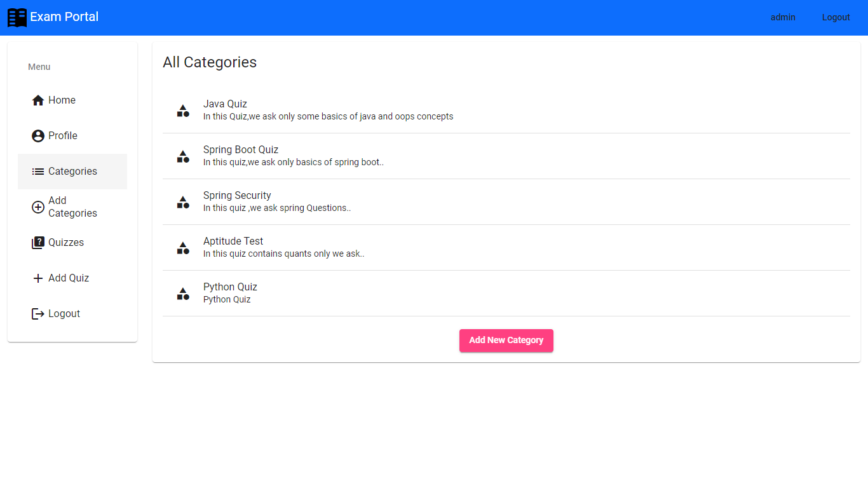Choose Add Quiz in the menu
868x488 pixels.
tap(68, 278)
